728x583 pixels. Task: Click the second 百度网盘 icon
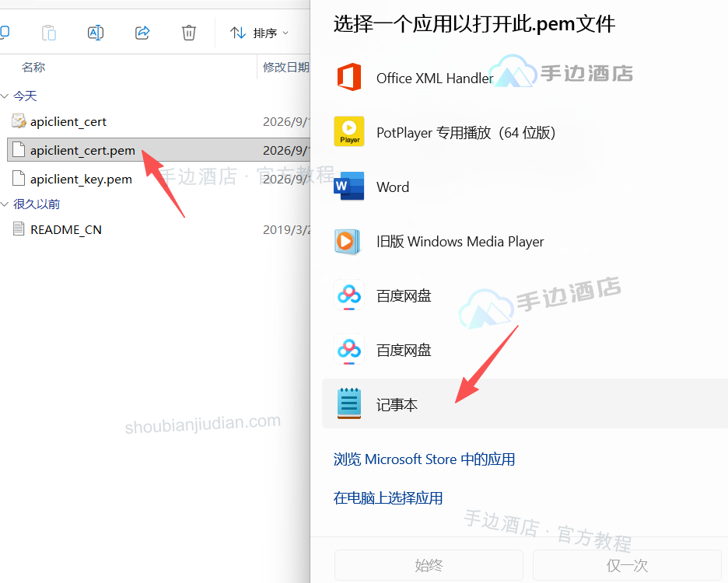[349, 349]
